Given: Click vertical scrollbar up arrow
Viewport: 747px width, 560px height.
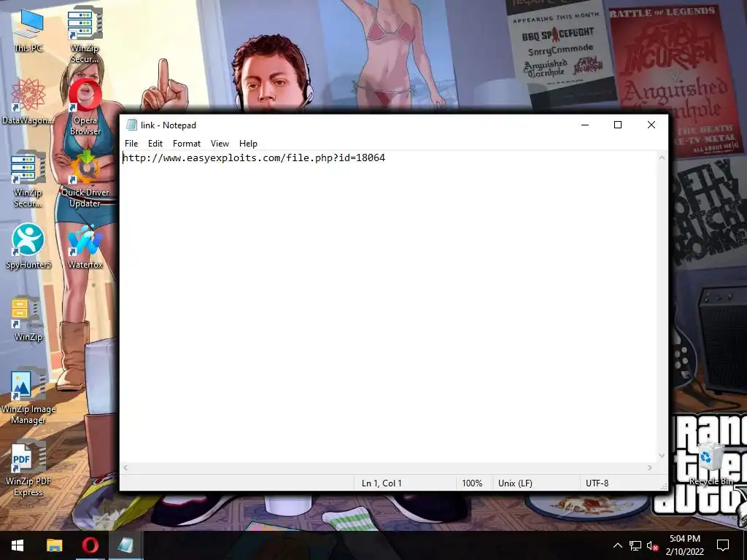Looking at the screenshot, I should coord(662,157).
